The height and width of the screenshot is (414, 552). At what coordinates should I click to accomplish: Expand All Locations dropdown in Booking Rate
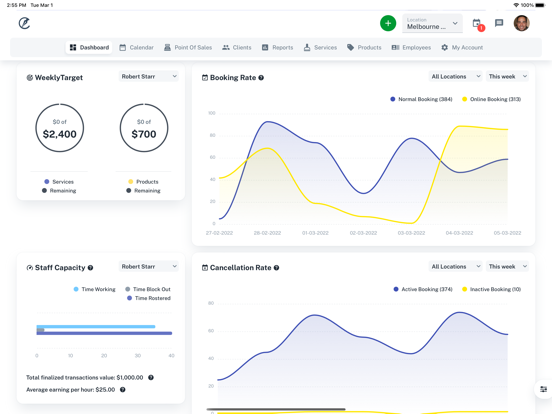coord(456,76)
